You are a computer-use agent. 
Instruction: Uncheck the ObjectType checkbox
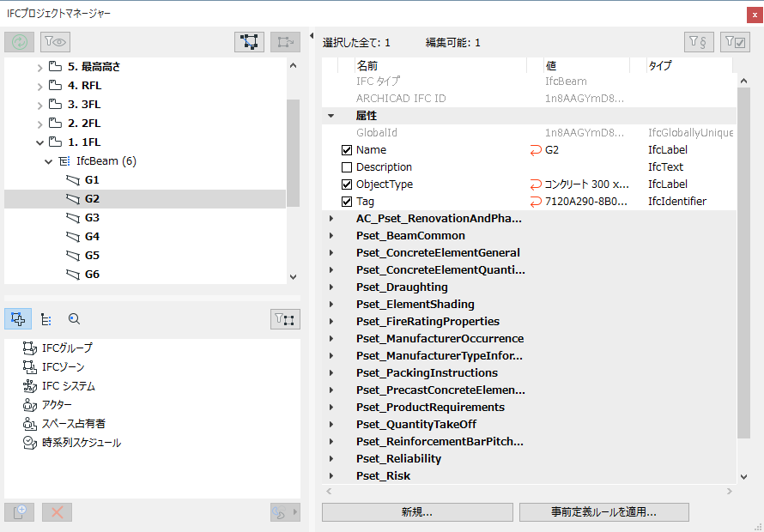point(347,184)
